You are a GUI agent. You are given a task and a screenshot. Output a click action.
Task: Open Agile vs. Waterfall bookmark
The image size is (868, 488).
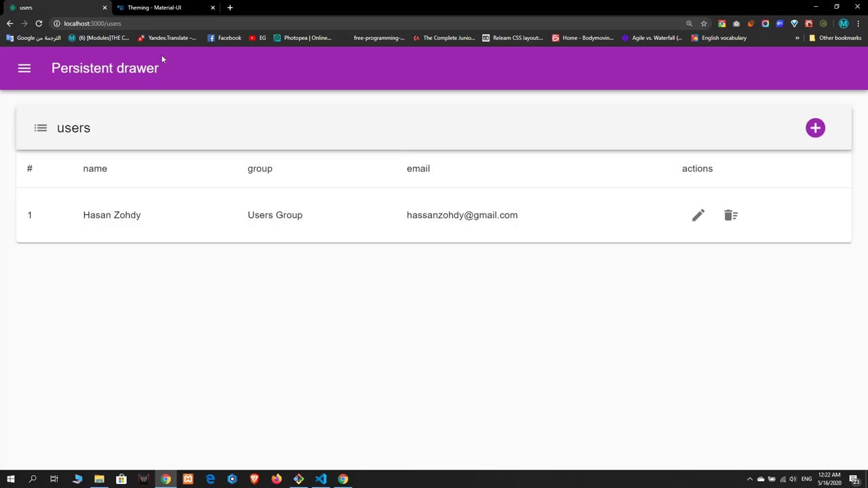click(652, 38)
